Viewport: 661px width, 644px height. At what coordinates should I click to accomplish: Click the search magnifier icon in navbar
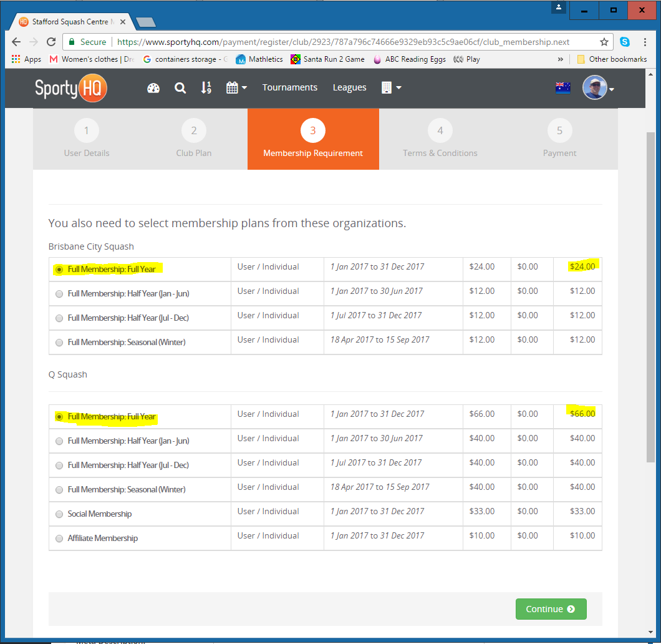tap(180, 88)
